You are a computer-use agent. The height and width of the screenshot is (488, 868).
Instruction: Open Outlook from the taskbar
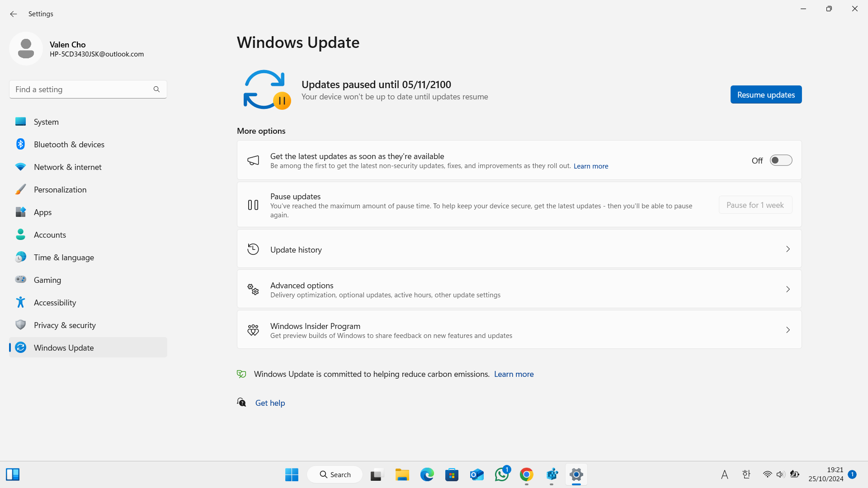(476, 474)
